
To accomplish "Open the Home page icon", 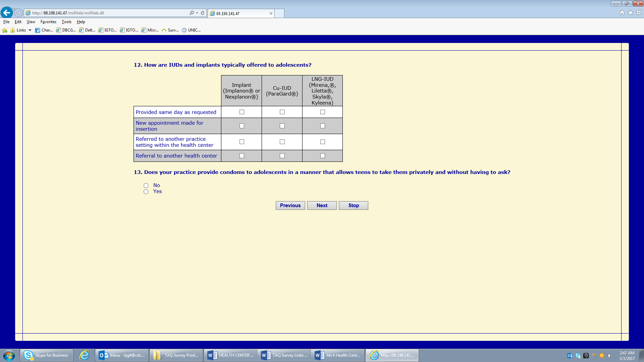I will [622, 13].
